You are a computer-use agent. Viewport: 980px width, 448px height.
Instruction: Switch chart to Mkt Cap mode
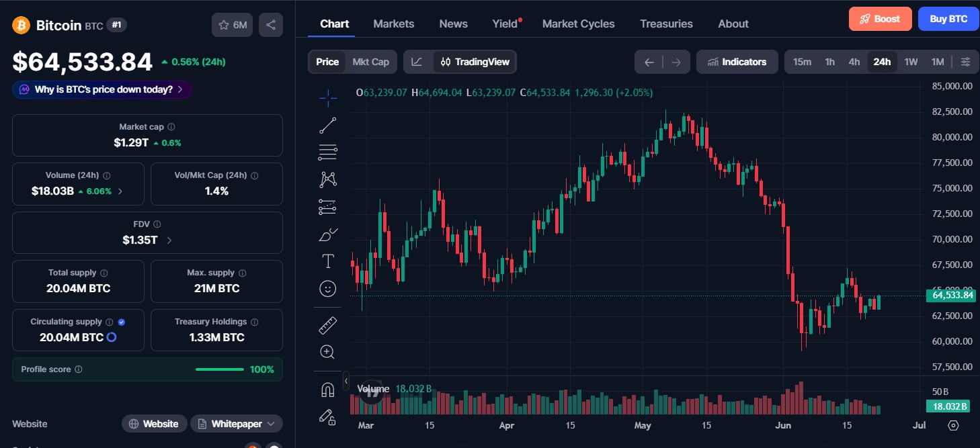point(371,62)
